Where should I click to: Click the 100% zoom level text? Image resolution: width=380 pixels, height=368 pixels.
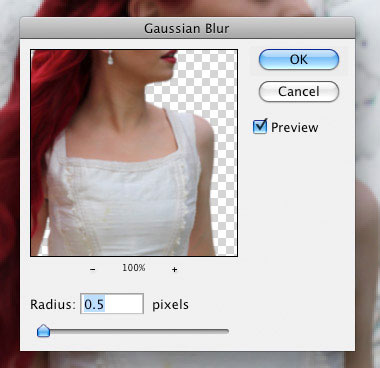point(134,268)
